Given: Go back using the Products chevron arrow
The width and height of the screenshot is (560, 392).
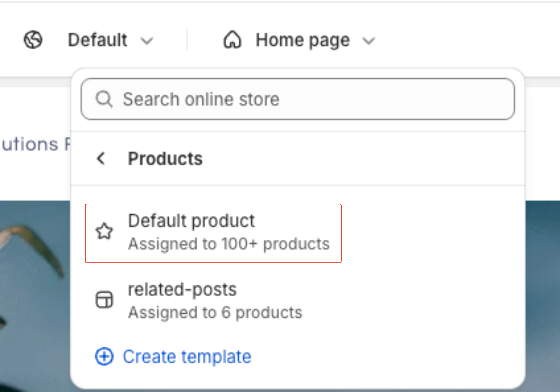Looking at the screenshot, I should [x=101, y=159].
